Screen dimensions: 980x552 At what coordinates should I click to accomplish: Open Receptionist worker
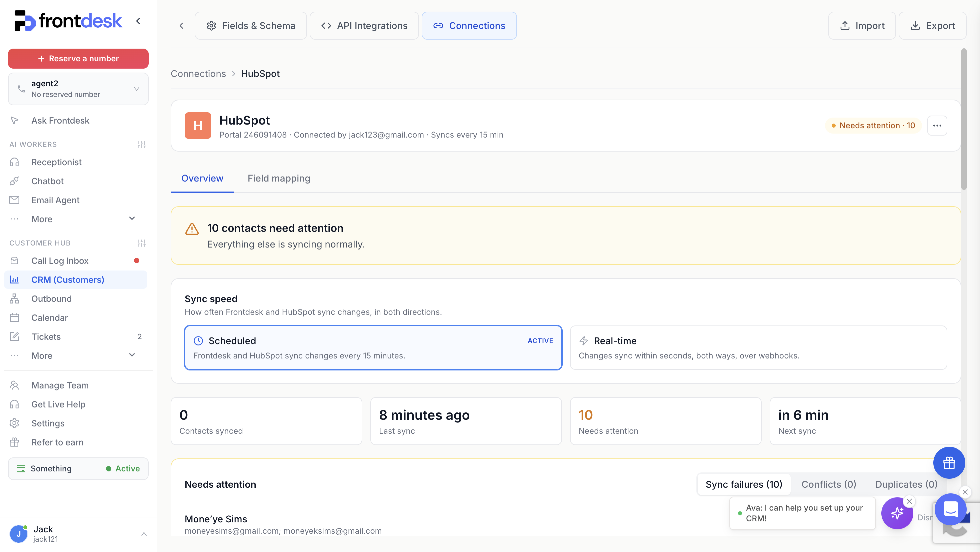pos(56,162)
